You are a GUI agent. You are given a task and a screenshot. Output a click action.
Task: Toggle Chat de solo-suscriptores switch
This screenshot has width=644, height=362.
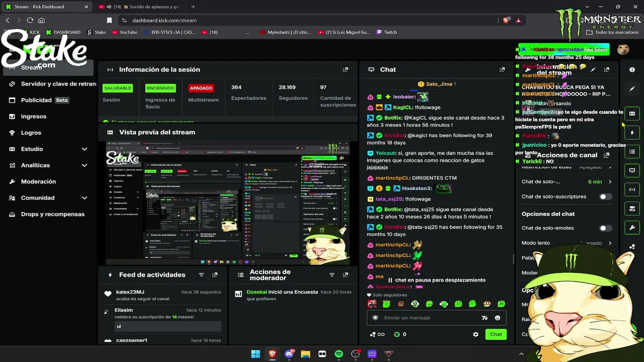[x=606, y=197]
